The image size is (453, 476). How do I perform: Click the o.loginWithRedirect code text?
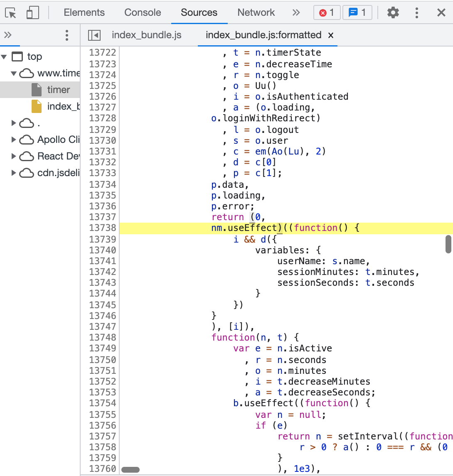pos(266,118)
